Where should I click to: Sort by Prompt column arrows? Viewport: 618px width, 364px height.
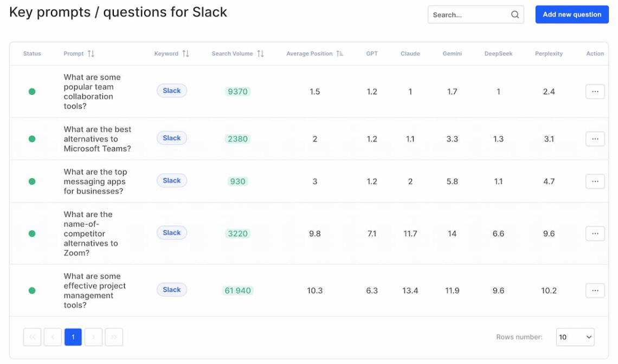[91, 54]
